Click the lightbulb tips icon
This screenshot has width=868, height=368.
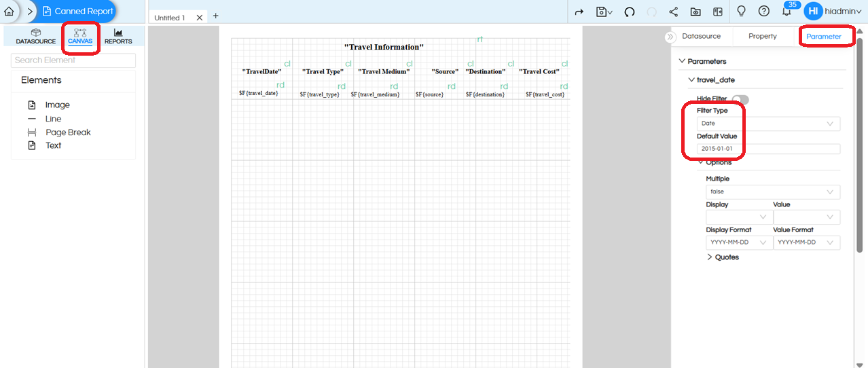point(742,12)
